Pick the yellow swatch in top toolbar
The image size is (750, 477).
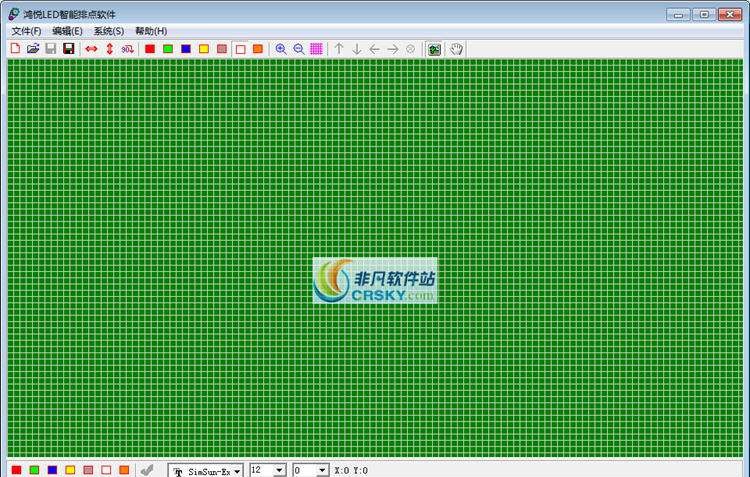204,49
